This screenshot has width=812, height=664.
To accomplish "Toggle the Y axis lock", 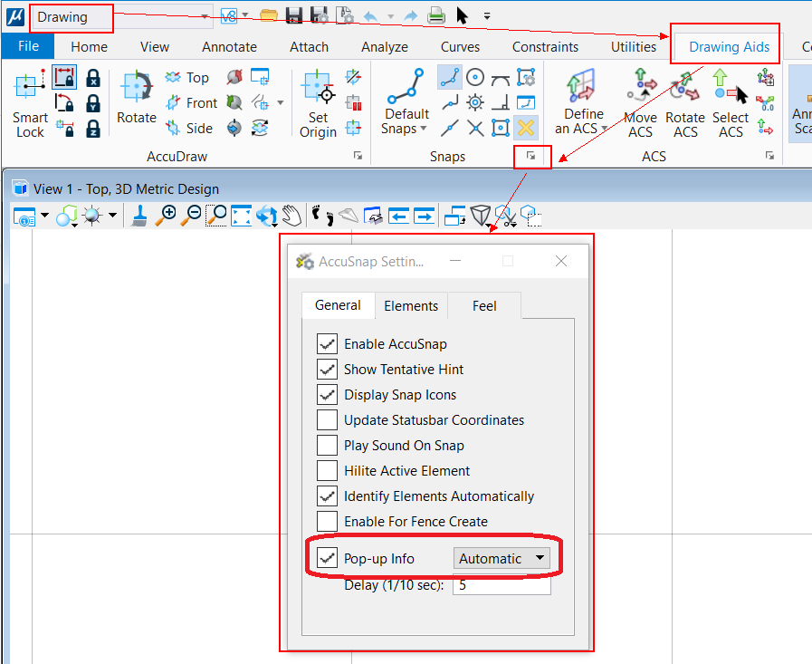I will click(93, 103).
